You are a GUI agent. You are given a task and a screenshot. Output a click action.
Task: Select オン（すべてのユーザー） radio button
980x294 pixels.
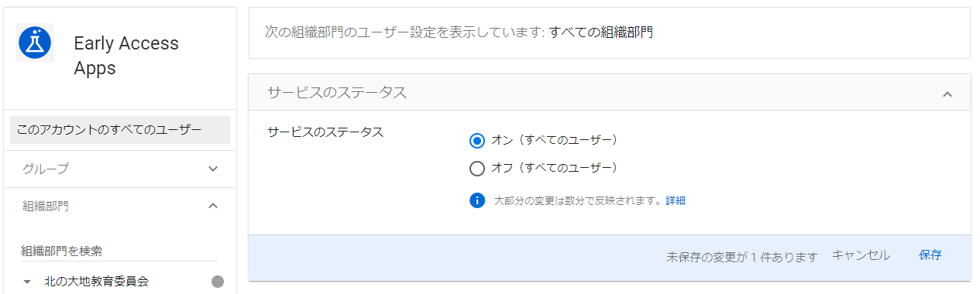(477, 140)
